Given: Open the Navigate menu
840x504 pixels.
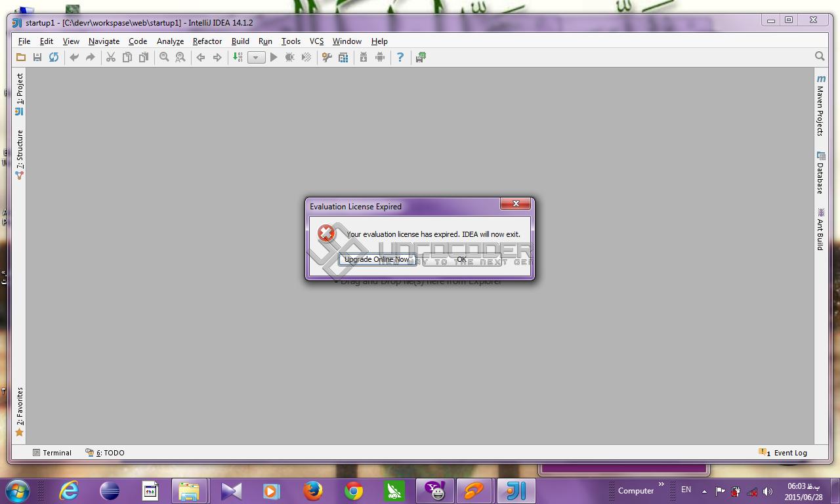Looking at the screenshot, I should point(104,41).
